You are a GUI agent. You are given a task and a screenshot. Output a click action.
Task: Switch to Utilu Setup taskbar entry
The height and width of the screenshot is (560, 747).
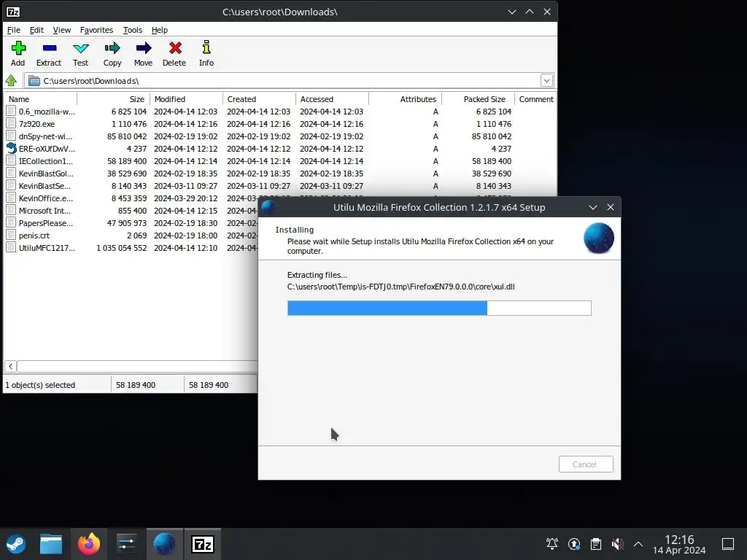pyautogui.click(x=164, y=544)
